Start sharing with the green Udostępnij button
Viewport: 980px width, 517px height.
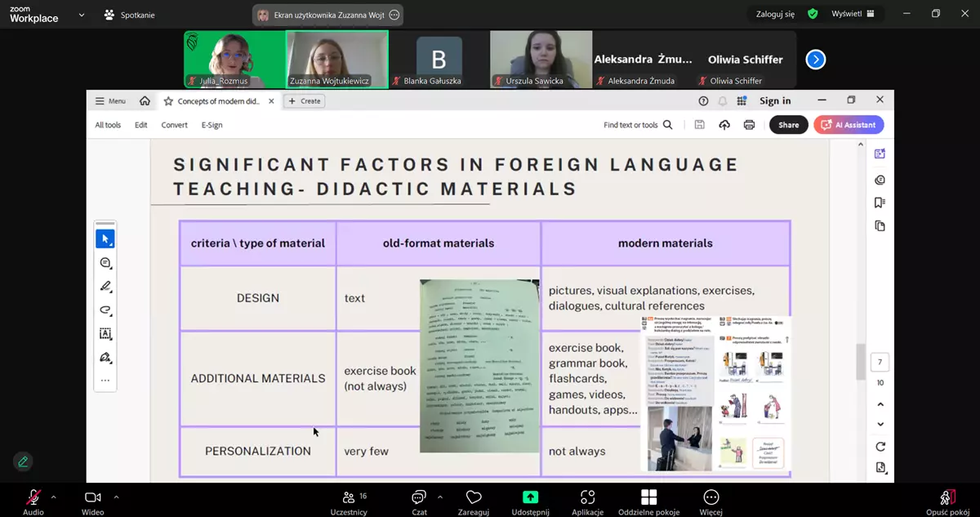click(530, 497)
